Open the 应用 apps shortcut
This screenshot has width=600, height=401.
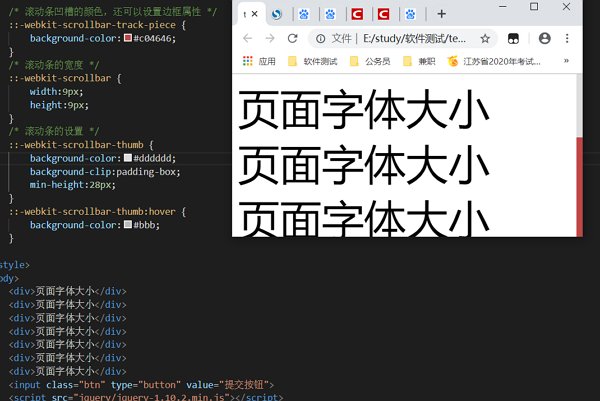coord(259,61)
